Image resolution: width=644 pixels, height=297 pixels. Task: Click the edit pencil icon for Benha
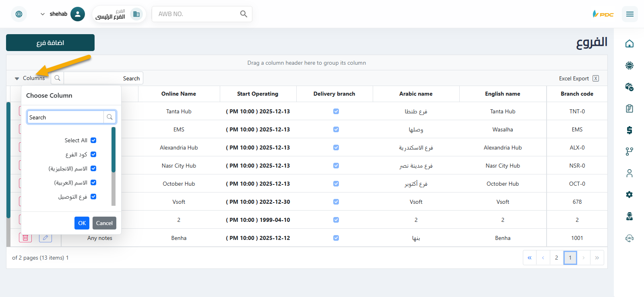45,238
